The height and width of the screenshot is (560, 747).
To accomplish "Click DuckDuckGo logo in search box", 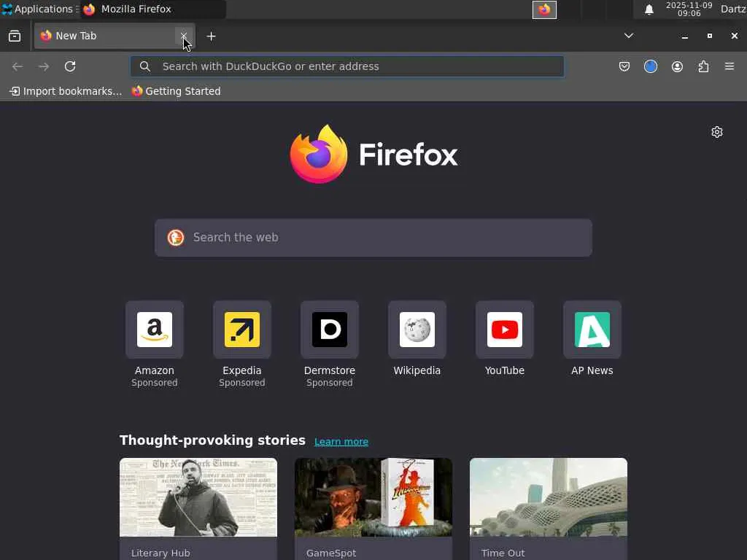I will click(x=176, y=237).
